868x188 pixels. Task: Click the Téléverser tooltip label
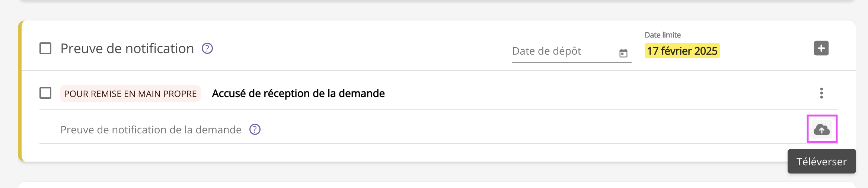pos(821,161)
